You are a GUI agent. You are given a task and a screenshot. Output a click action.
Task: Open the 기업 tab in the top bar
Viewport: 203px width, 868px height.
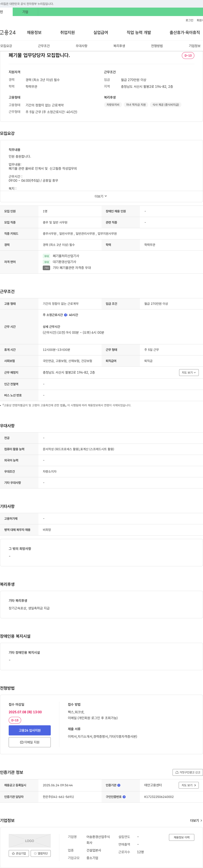pyautogui.click(x=25, y=12)
